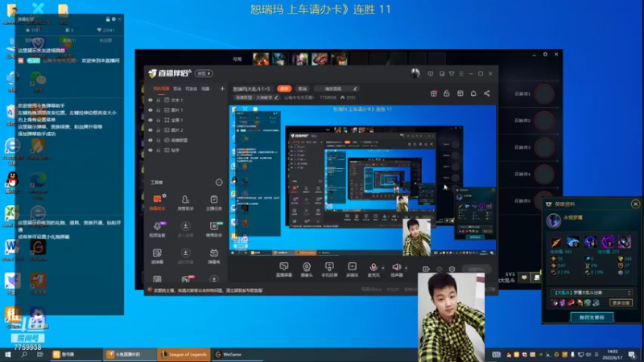The image size is (644, 362).
Task: Add 摄像头 camera source
Action: pos(307,269)
